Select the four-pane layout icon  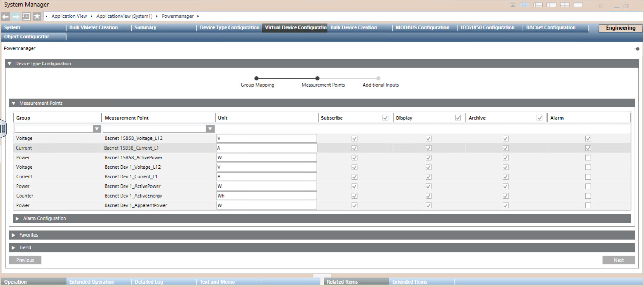click(x=565, y=5)
